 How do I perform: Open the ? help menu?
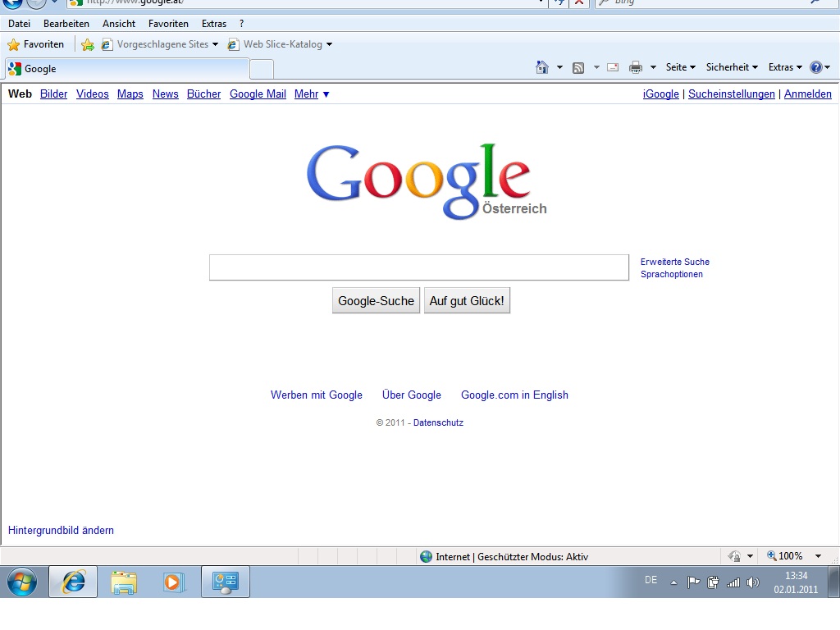[242, 24]
